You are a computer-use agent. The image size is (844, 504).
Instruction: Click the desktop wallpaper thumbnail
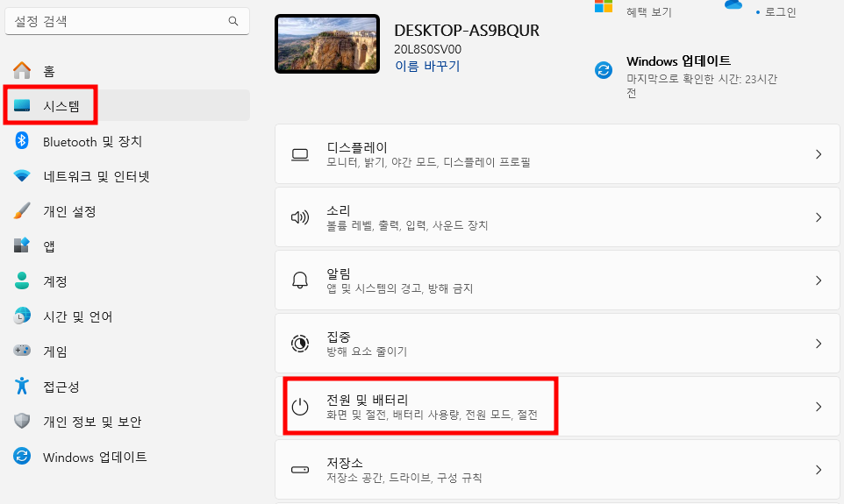(x=327, y=44)
